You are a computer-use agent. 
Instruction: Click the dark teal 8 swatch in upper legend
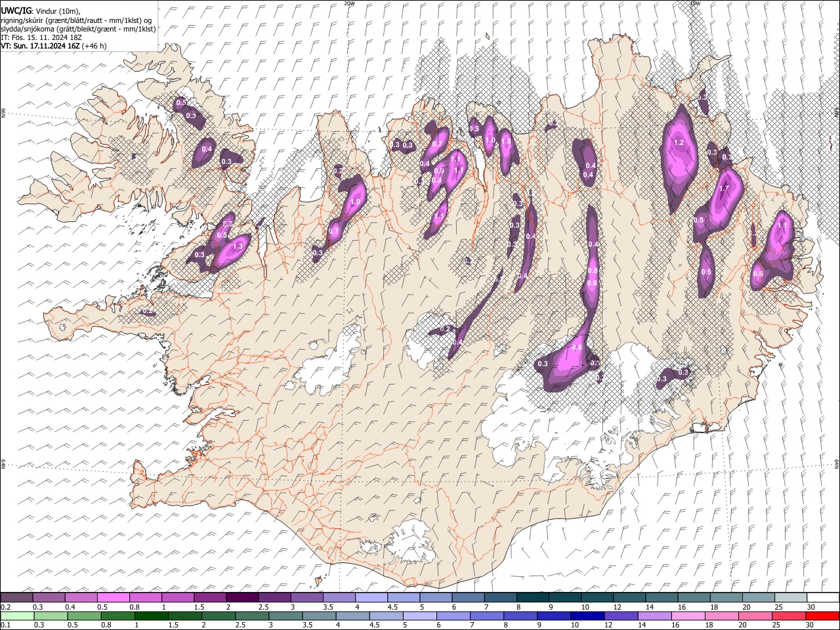point(532,597)
